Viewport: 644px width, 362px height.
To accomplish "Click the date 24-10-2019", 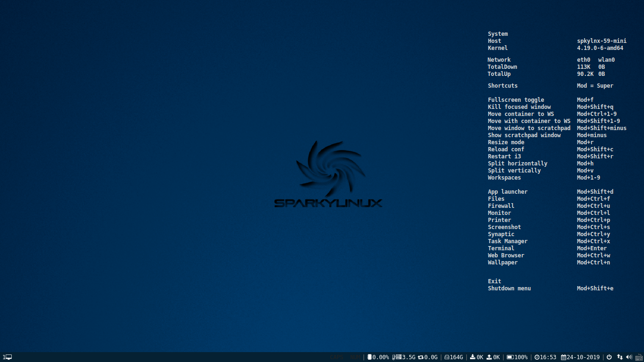I will [x=583, y=357].
